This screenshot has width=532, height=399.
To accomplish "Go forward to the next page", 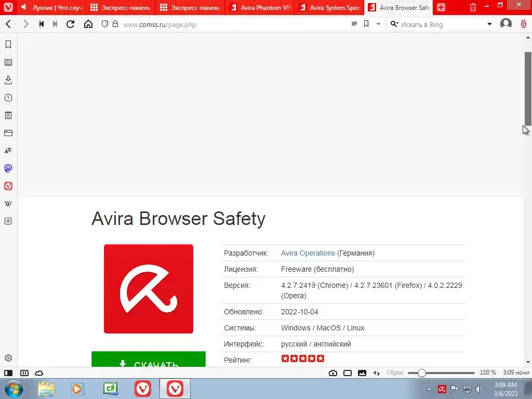I will coord(26,24).
